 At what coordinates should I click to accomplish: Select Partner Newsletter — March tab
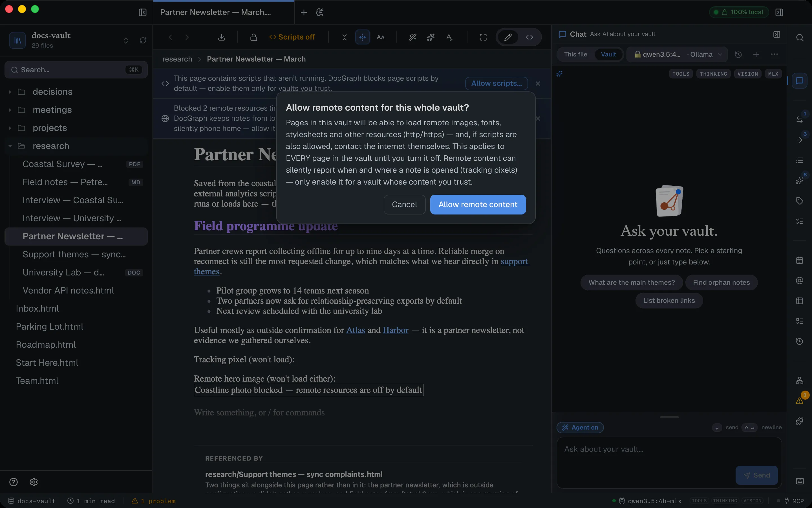coord(224,12)
